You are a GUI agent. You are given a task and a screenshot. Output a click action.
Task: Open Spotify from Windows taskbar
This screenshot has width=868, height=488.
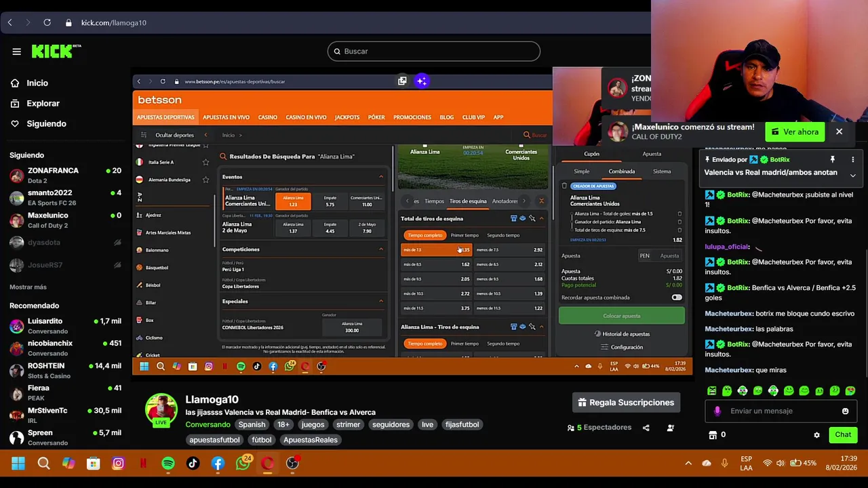[168, 464]
